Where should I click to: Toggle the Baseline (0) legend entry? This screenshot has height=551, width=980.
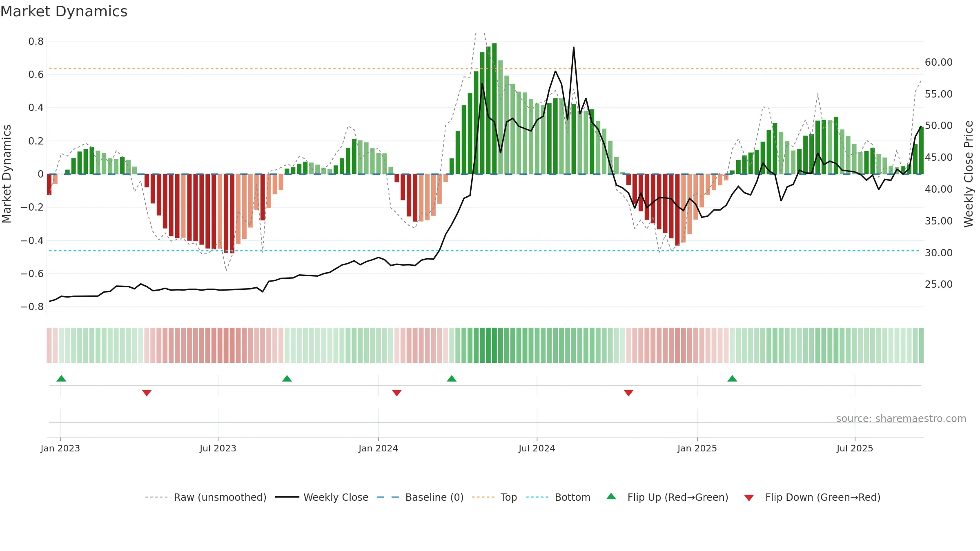420,497
